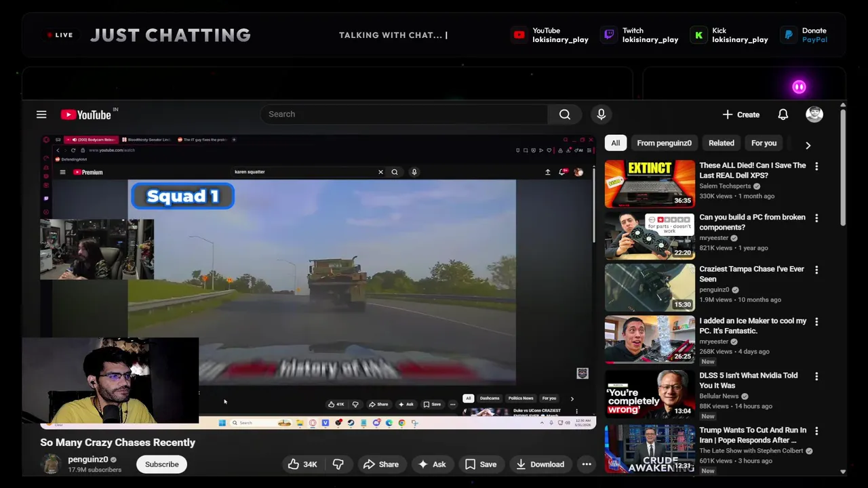Open 'These ALL Died!' video title
The height and width of the screenshot is (488, 868).
pos(753,170)
